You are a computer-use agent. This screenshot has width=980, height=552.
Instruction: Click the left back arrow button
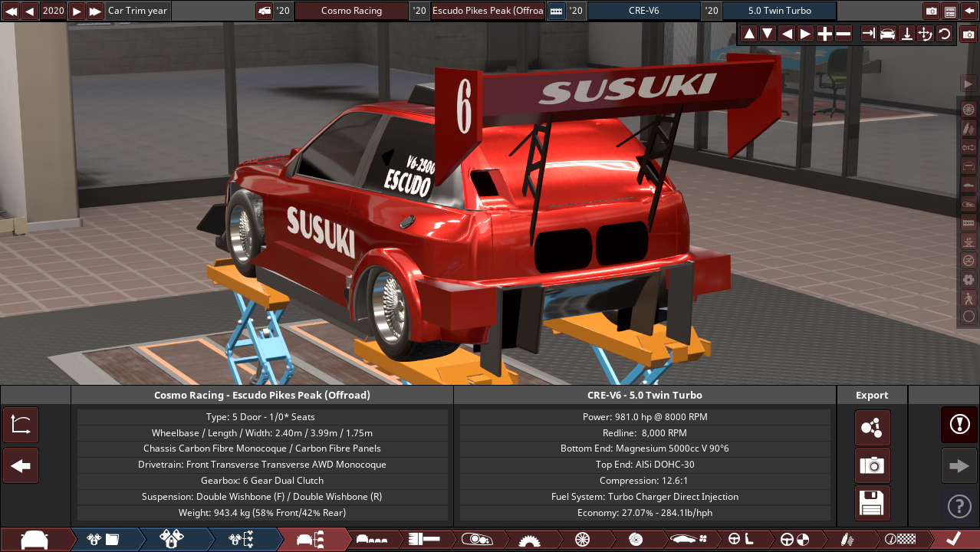pos(21,465)
